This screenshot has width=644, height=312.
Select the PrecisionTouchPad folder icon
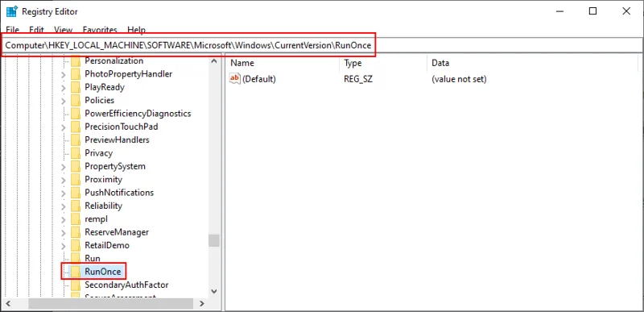click(x=76, y=127)
